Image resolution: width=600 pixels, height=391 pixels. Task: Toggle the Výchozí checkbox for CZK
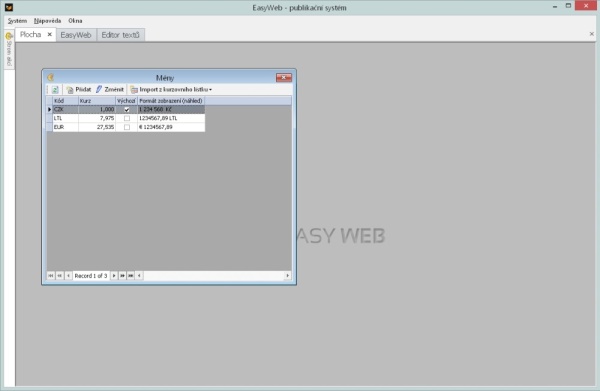tap(127, 109)
